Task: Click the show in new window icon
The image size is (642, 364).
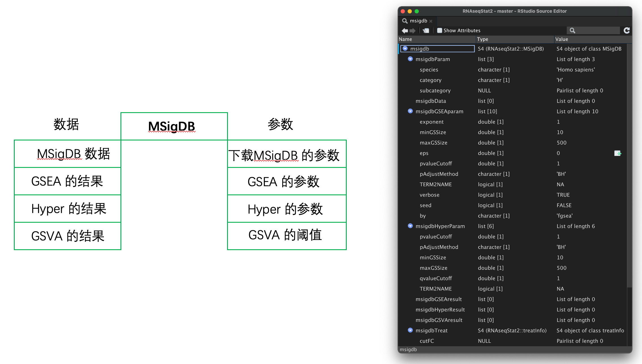Action: click(x=426, y=31)
